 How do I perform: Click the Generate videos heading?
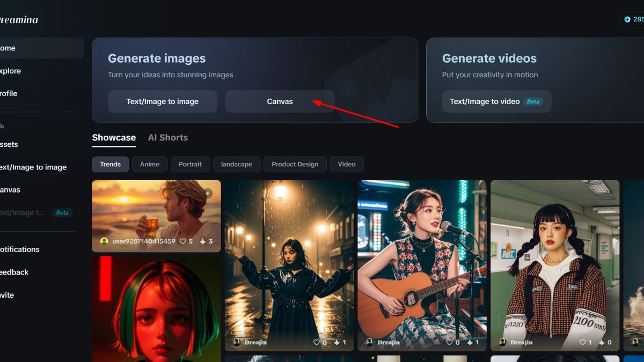(489, 58)
